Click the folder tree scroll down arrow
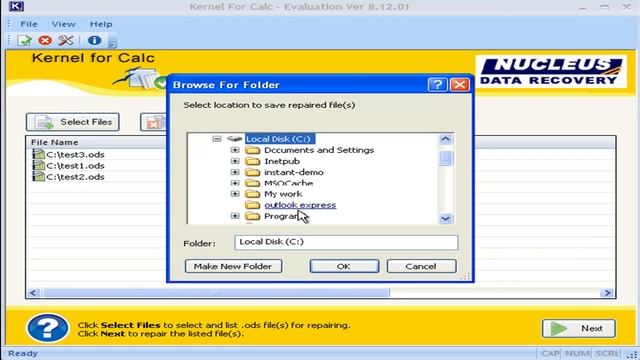The height and width of the screenshot is (360, 640). pyautogui.click(x=445, y=218)
